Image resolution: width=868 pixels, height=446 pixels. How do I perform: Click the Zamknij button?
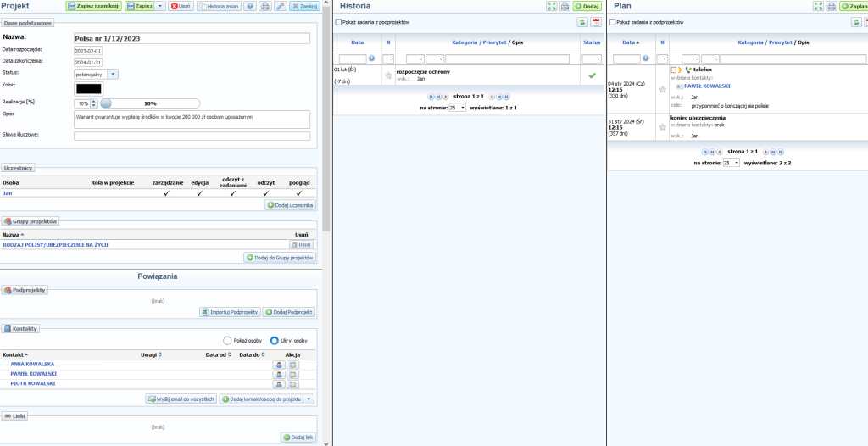click(304, 6)
